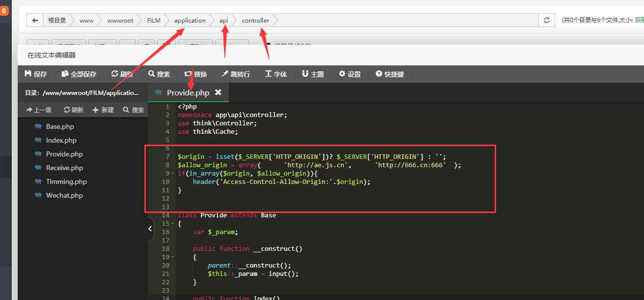
Task: Go up one level (上一级) in sidebar
Action: (39, 110)
